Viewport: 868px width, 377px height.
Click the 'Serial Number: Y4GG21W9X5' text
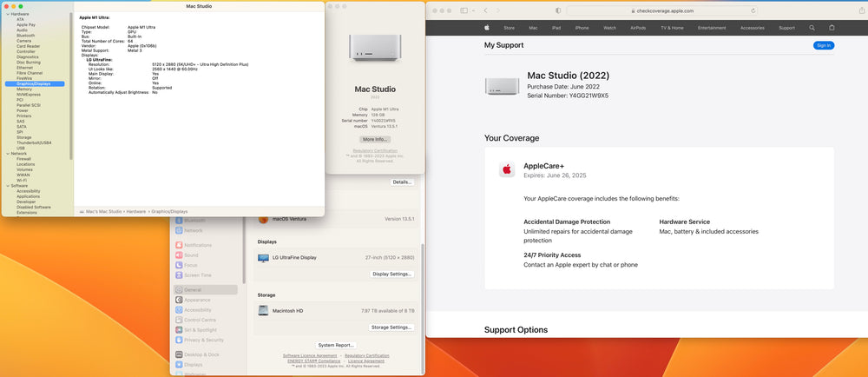point(568,96)
